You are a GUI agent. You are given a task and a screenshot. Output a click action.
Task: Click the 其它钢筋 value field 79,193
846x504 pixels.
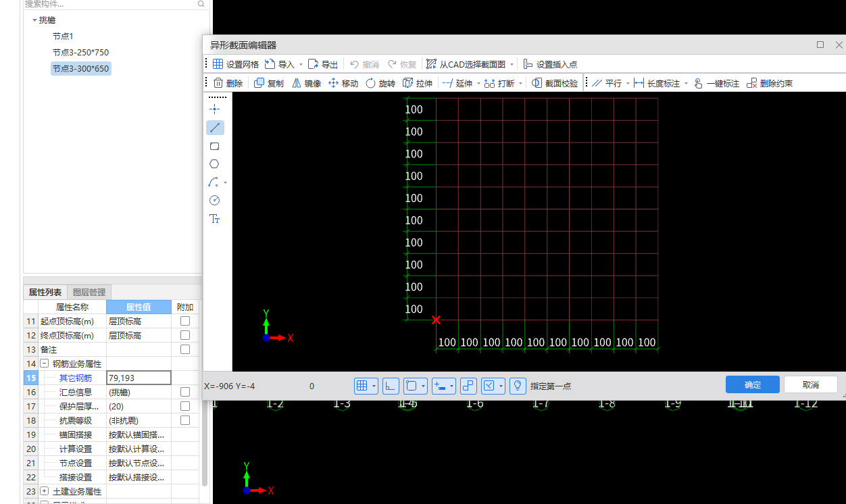click(x=139, y=378)
